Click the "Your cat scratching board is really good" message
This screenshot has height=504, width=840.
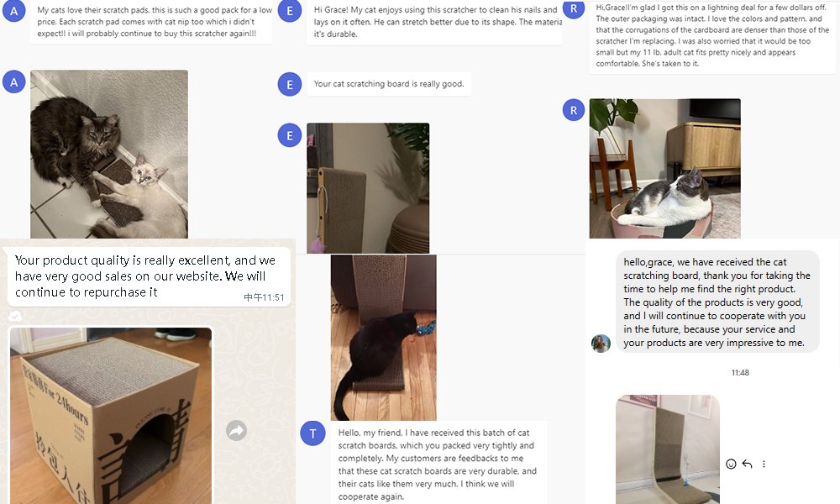click(389, 84)
